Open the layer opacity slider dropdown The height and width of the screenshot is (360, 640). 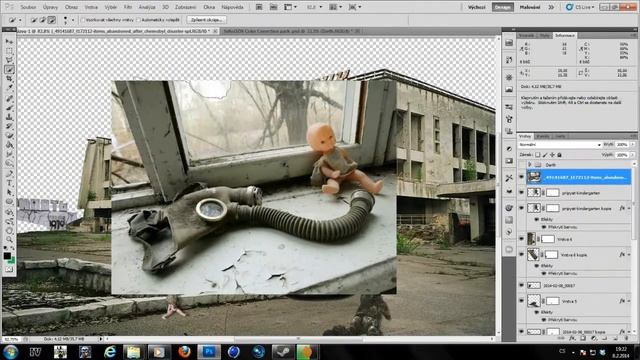coord(633,144)
